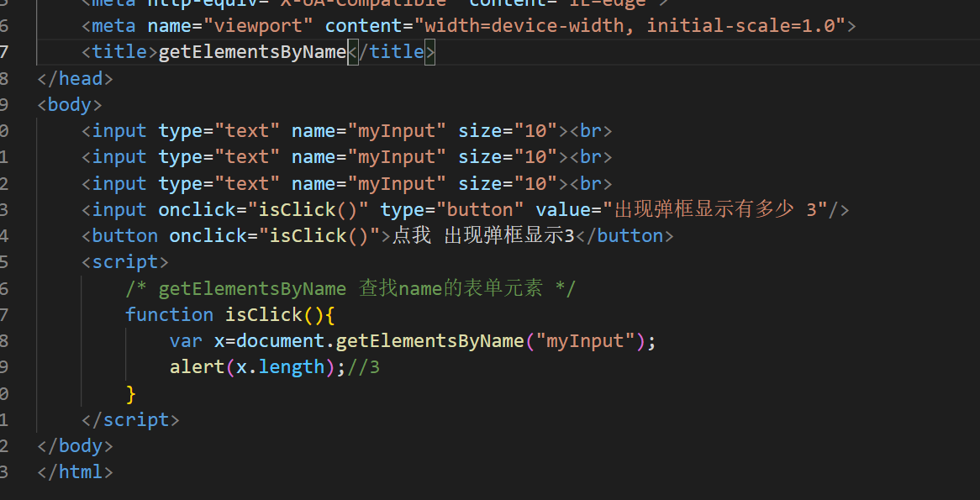Click the closing </html> tag
The image size is (980, 500).
[x=75, y=472]
